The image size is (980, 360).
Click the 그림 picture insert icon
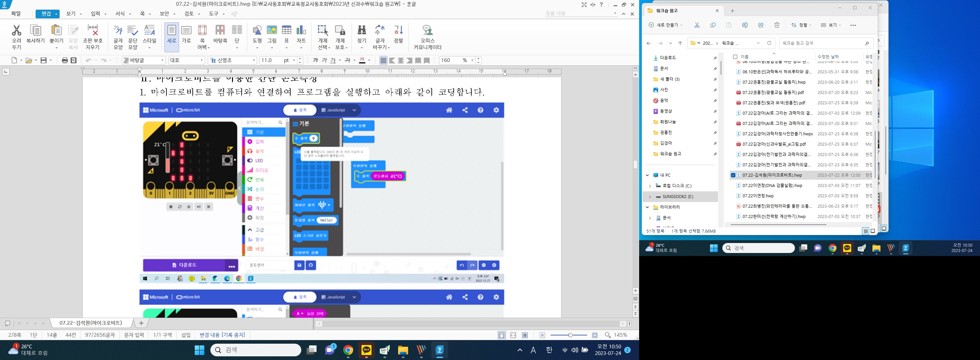coord(272,30)
